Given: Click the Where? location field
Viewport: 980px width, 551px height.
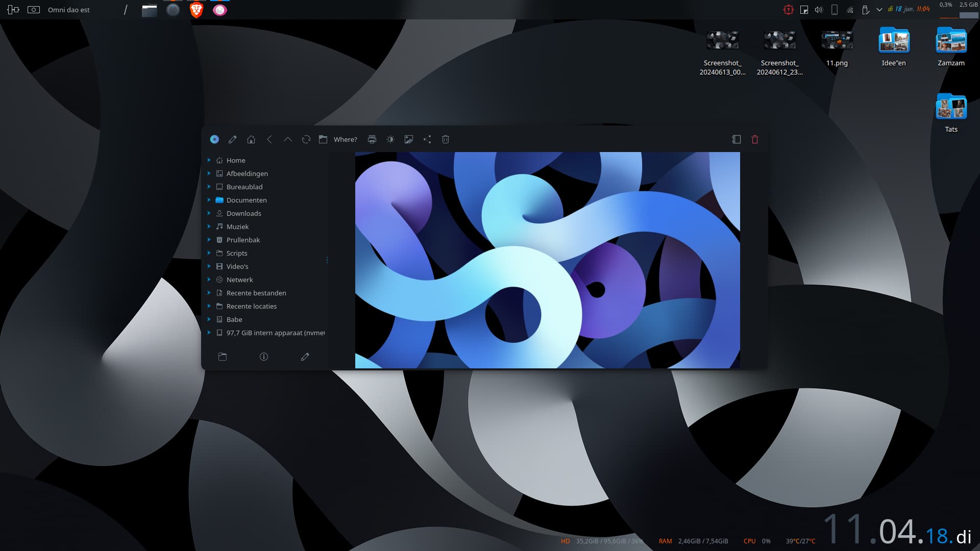Looking at the screenshot, I should click(x=346, y=139).
